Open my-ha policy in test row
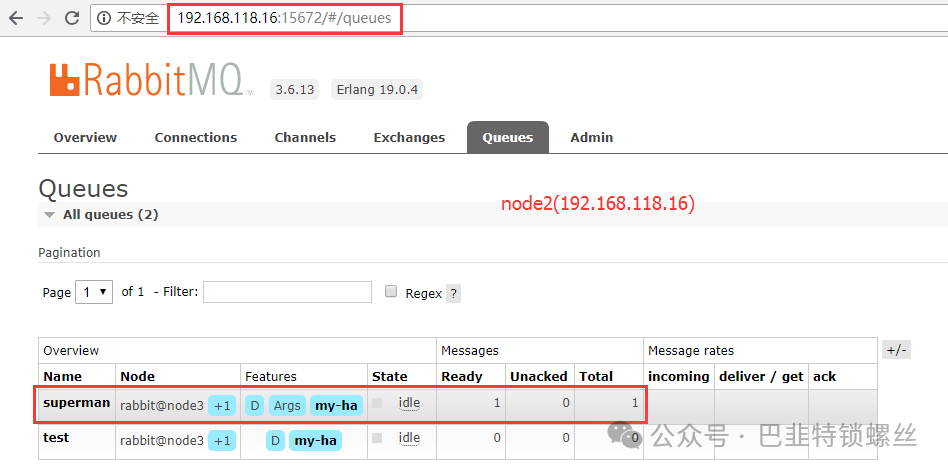 coord(316,441)
